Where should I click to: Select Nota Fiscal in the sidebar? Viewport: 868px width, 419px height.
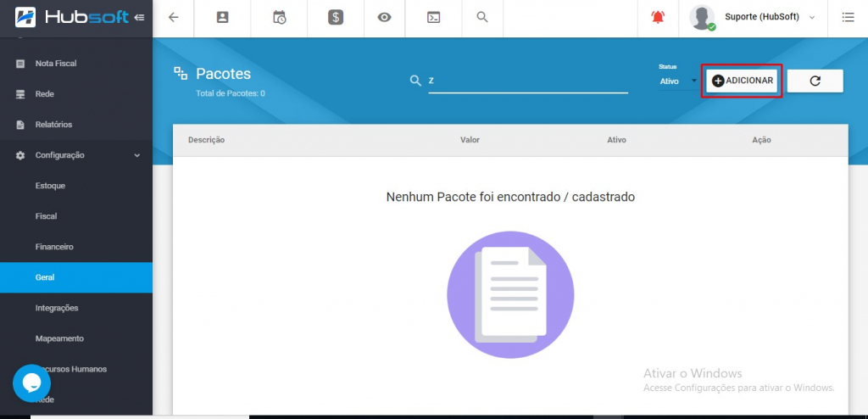(x=56, y=64)
